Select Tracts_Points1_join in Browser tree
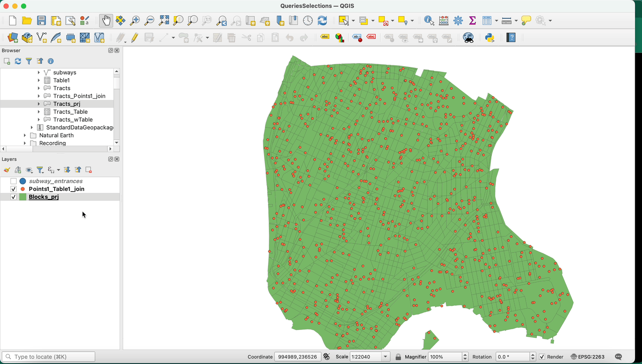The image size is (642, 364). point(79,96)
